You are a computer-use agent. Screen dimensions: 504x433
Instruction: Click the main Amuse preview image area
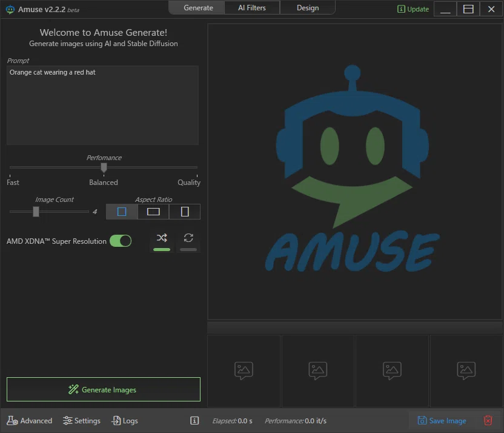pos(355,172)
